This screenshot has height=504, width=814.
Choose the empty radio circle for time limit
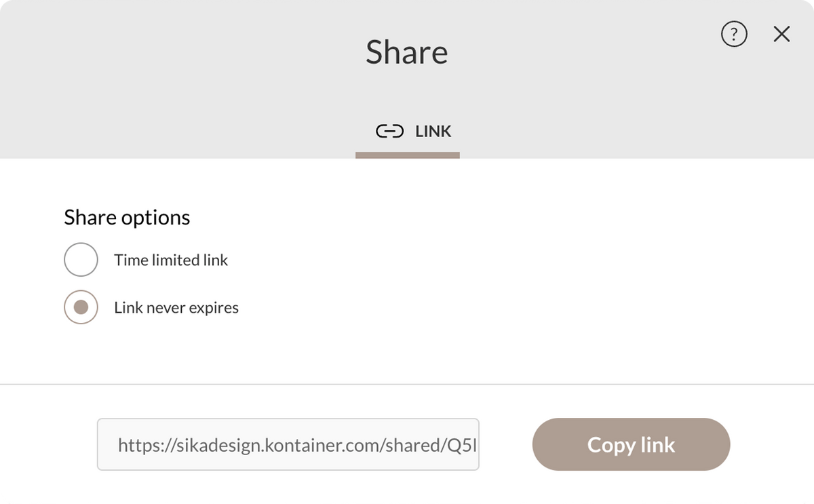81,260
